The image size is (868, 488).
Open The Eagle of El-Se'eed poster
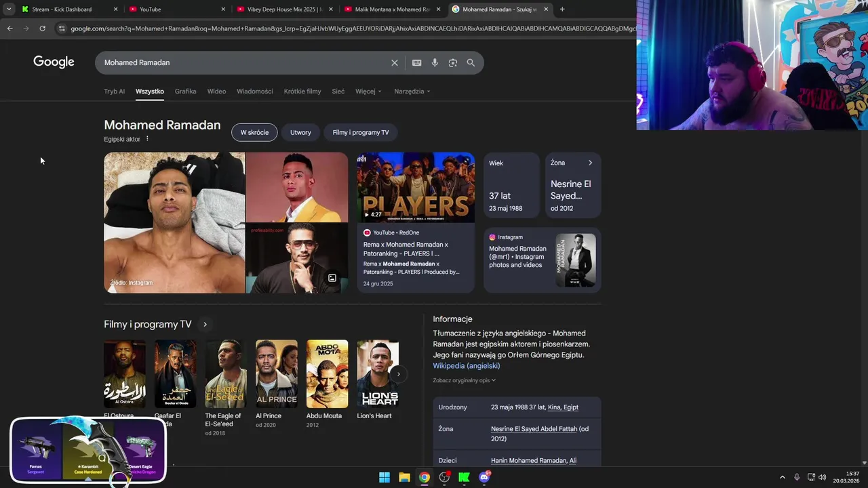(x=226, y=373)
